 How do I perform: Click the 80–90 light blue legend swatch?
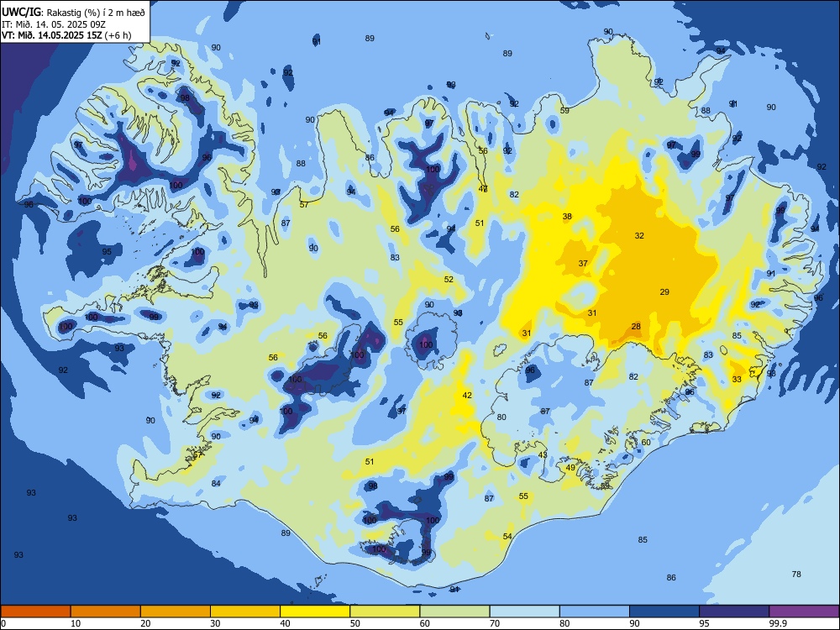595,612
